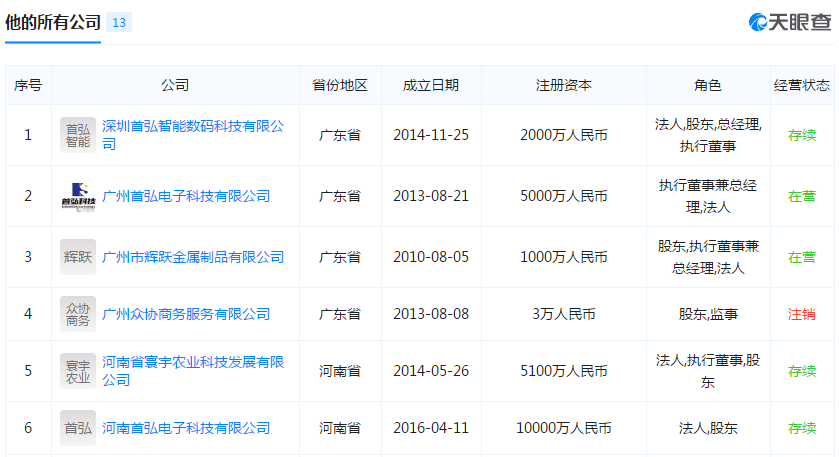839x457 pixels.
Task: Click the date 2013-08-08
Action: (x=431, y=314)
